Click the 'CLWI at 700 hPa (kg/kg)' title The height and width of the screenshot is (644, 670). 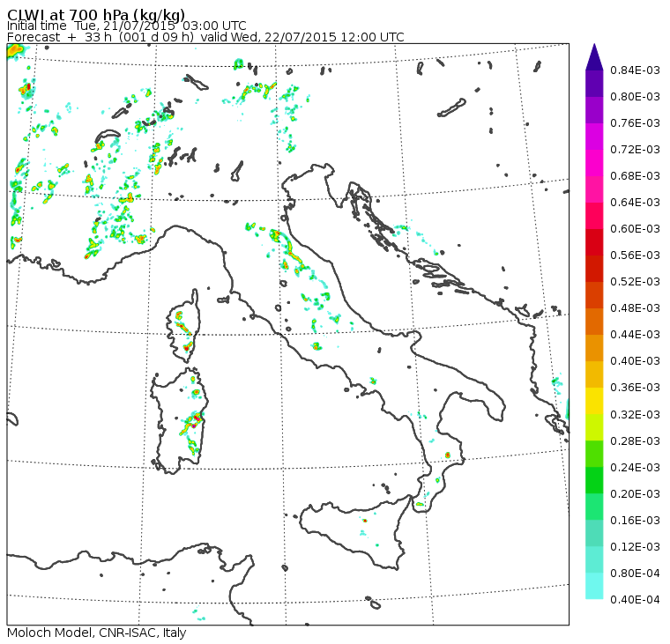point(96,14)
